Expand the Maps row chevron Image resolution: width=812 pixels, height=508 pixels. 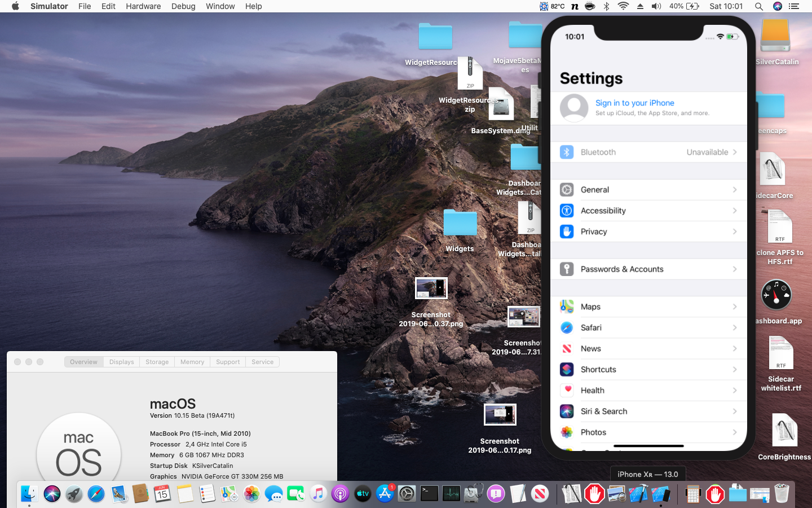pyautogui.click(x=735, y=306)
